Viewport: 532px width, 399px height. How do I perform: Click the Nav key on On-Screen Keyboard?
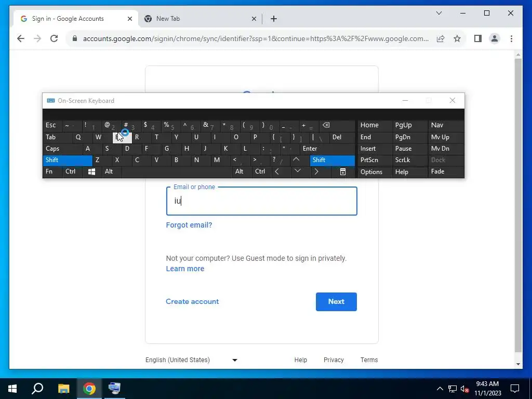446,125
